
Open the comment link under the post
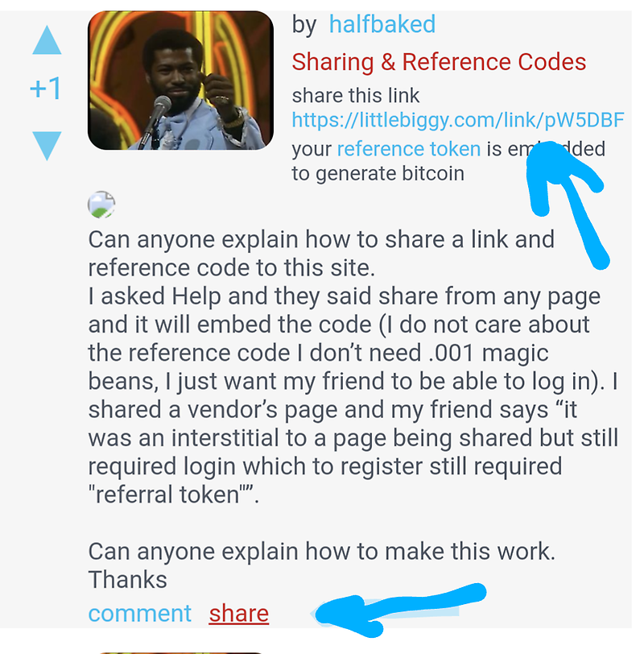[x=139, y=613]
